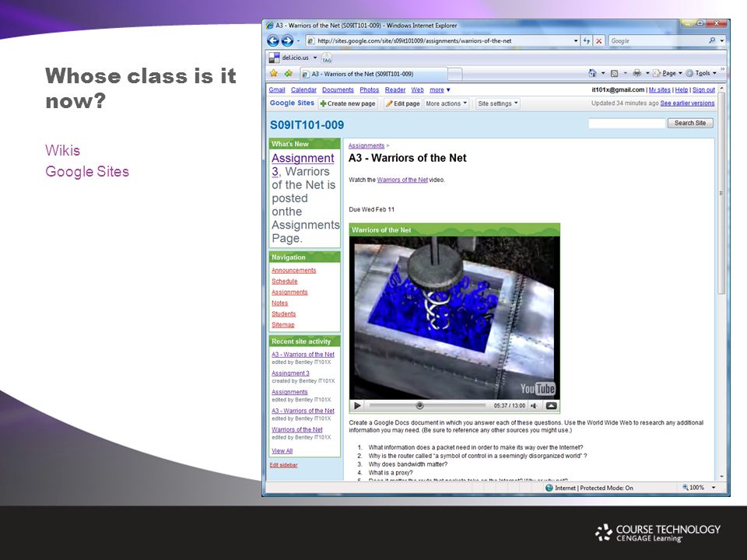The width and height of the screenshot is (747, 560).
Task: Expand the Home button dropdown arrow
Action: click(602, 73)
